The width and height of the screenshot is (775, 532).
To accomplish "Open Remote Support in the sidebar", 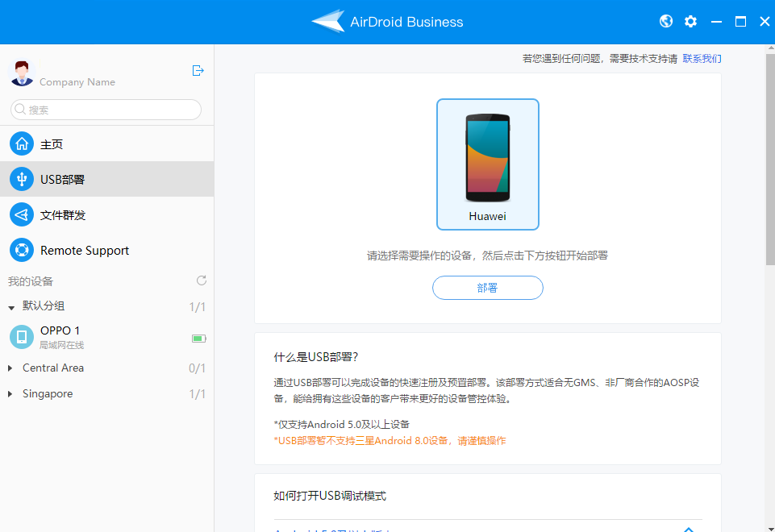I will (x=106, y=250).
